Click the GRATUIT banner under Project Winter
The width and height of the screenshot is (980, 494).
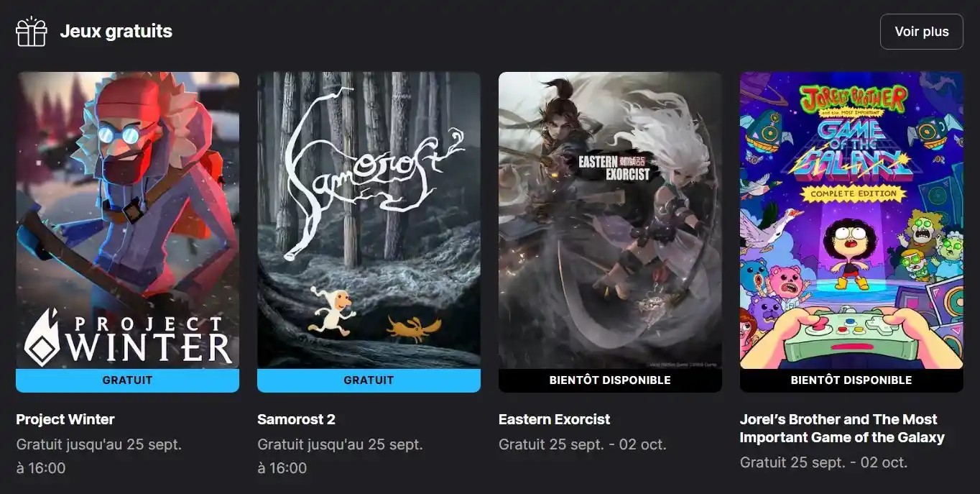click(128, 380)
